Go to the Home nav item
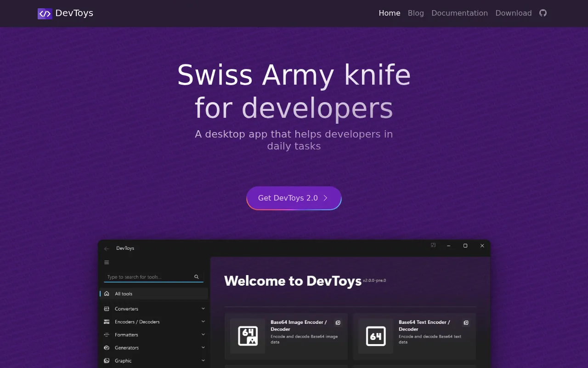Image resolution: width=588 pixels, height=368 pixels. (390, 13)
